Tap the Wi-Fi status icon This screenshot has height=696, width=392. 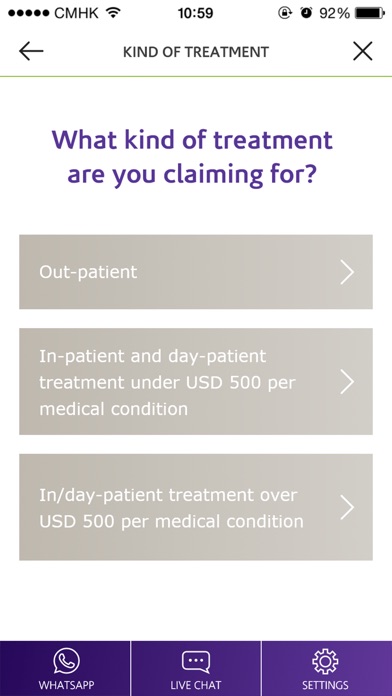113,13
